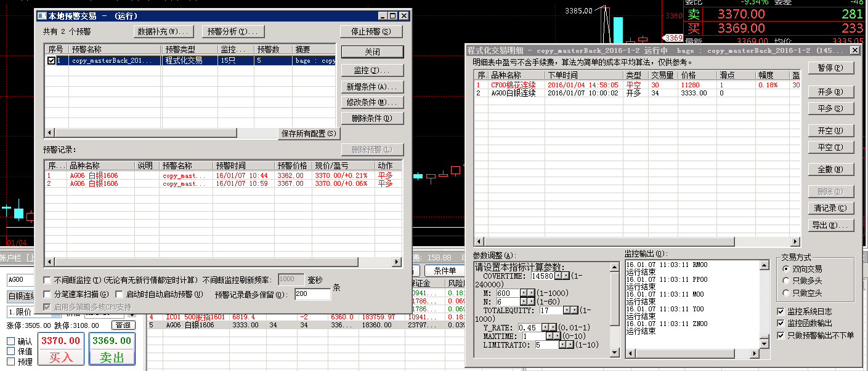The width and height of the screenshot is (868, 371).
Task: Click the 停止预警 button
Action: 371,31
